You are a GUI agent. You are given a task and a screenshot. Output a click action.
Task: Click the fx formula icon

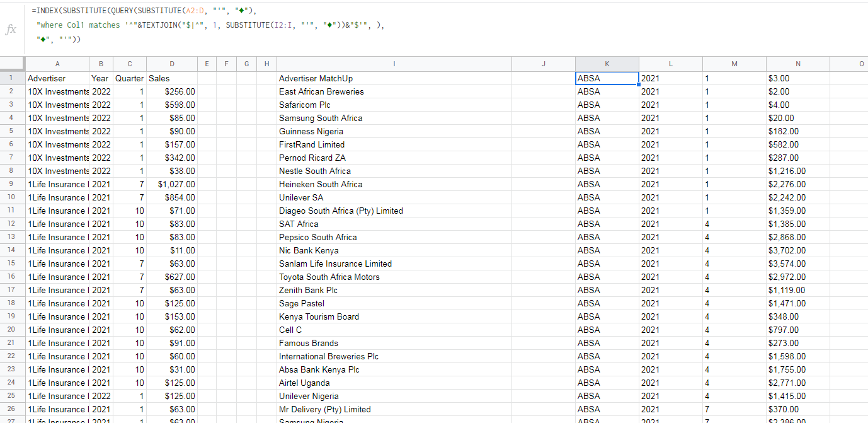click(10, 30)
